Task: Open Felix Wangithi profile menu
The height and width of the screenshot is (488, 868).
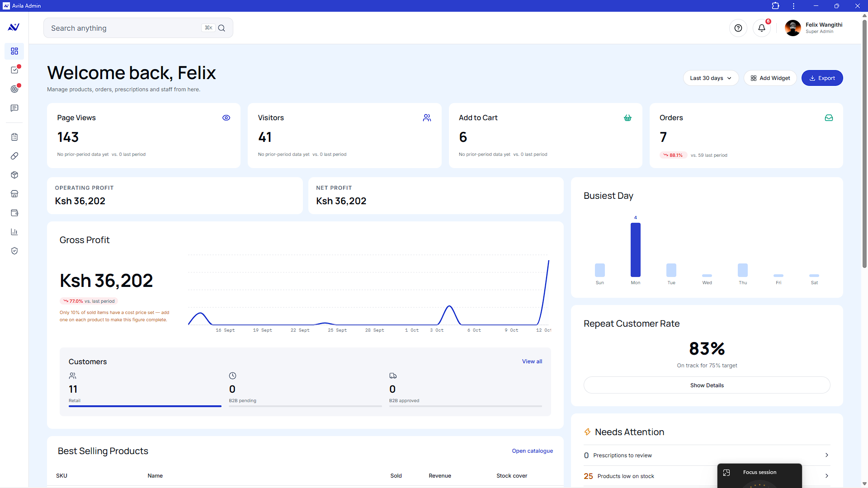Action: [x=814, y=28]
